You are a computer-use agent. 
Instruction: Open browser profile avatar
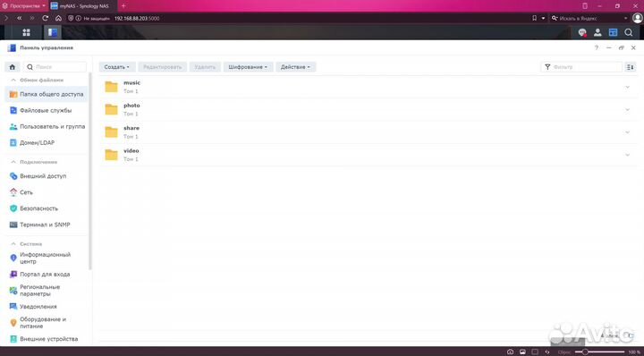(x=638, y=18)
